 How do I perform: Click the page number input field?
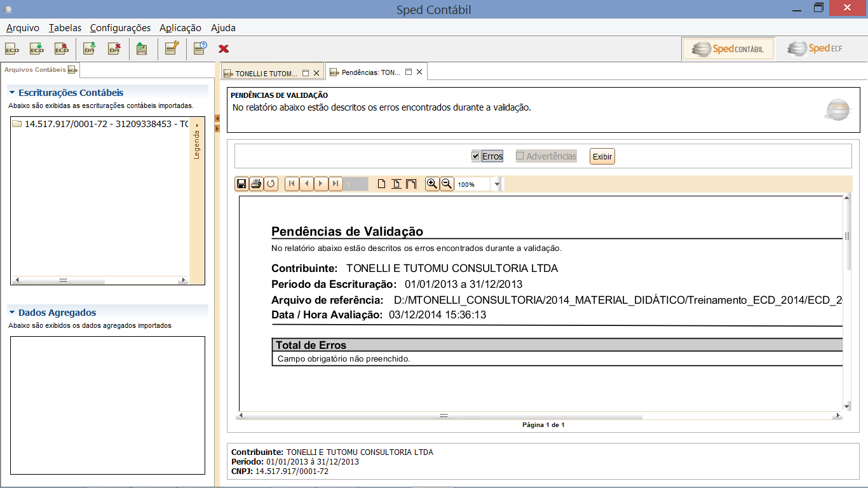356,184
